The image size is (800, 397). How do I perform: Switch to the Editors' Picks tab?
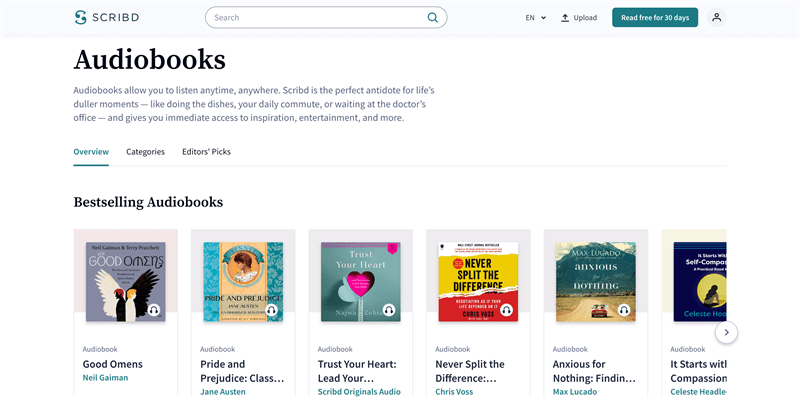[x=206, y=152]
